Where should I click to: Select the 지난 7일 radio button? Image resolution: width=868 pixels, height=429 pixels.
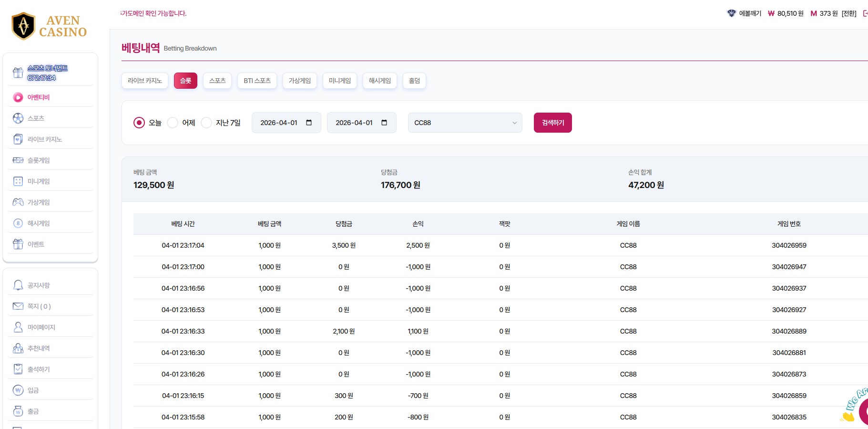[206, 123]
